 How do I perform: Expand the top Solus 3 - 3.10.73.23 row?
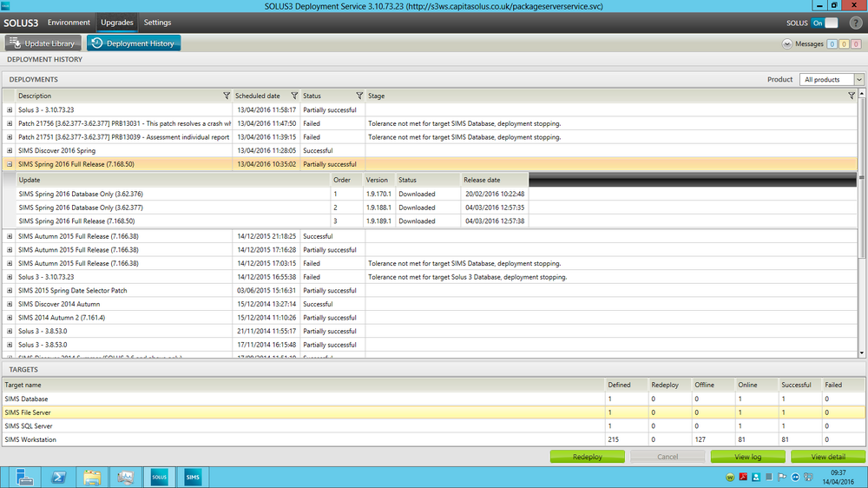point(10,110)
